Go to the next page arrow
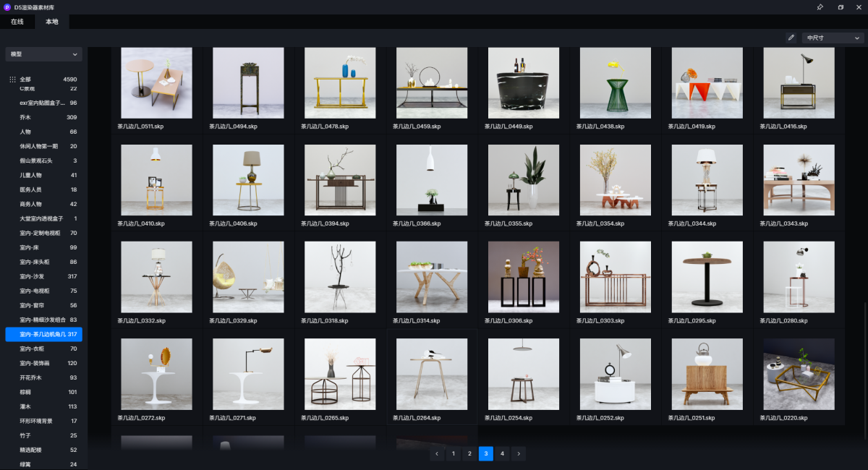 519,454
